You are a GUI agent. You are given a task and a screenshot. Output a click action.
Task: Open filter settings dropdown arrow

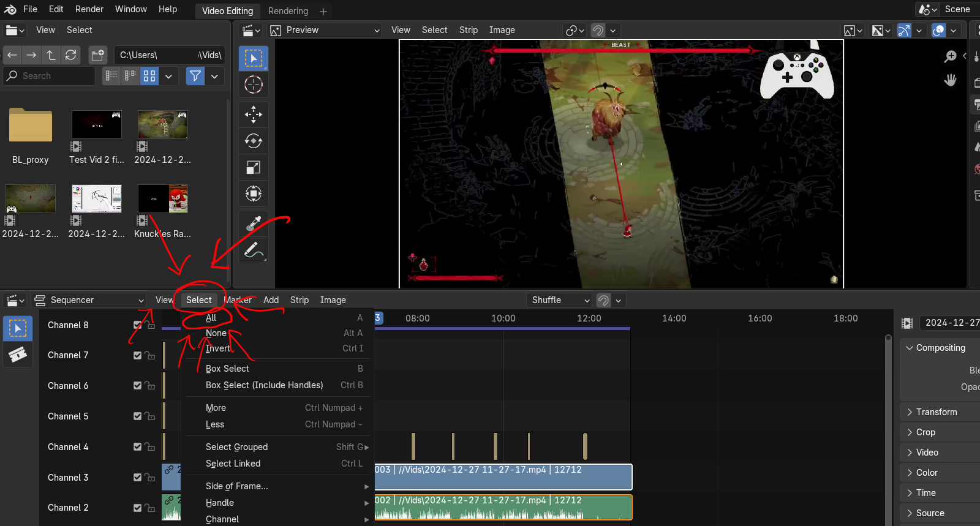click(x=214, y=76)
